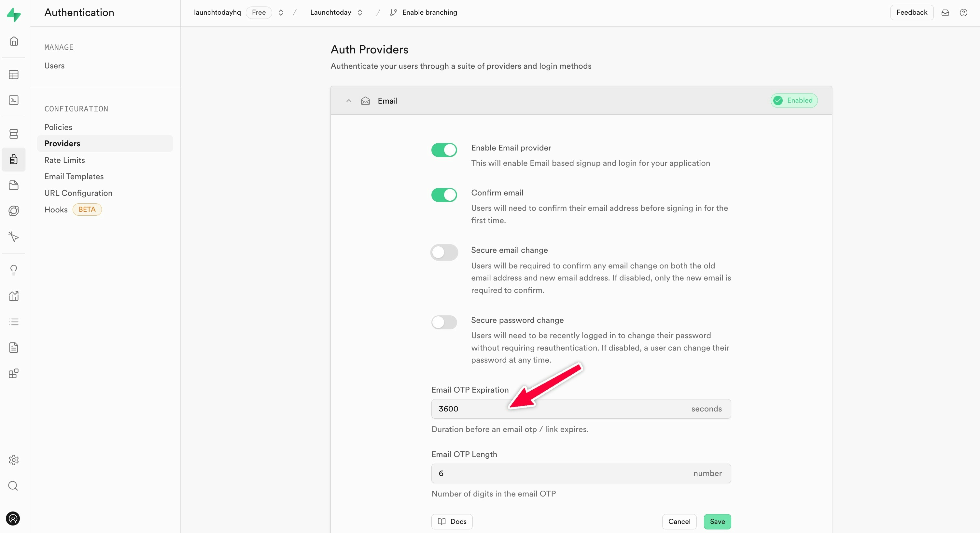Open the Logs list icon

14,322
